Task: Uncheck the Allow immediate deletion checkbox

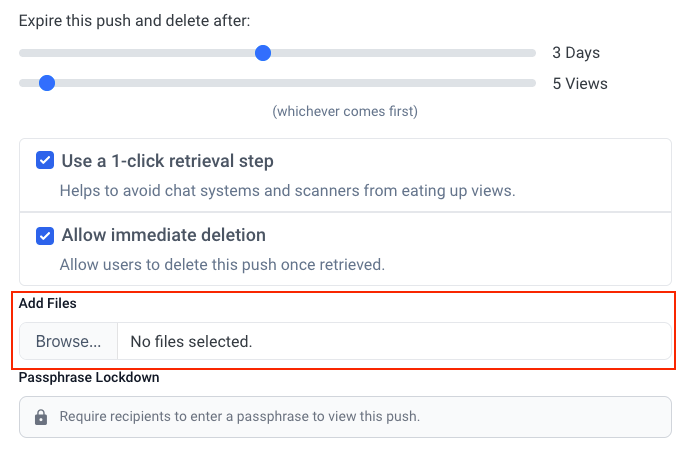Action: click(45, 236)
